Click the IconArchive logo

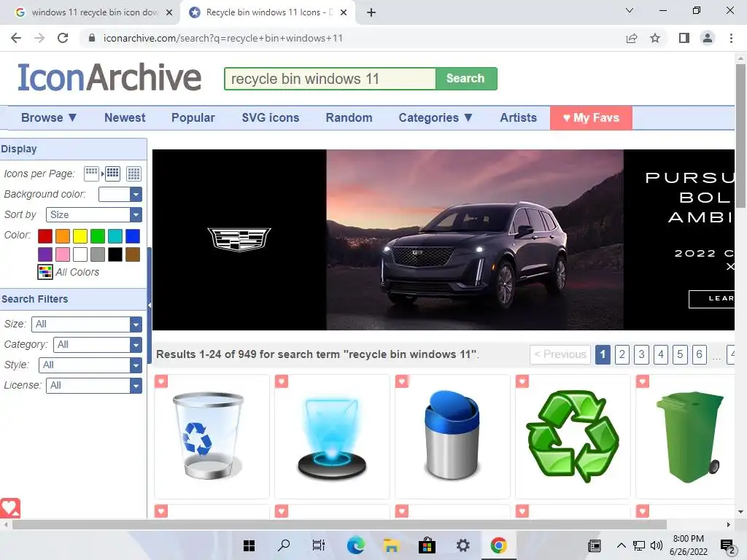[x=109, y=77]
